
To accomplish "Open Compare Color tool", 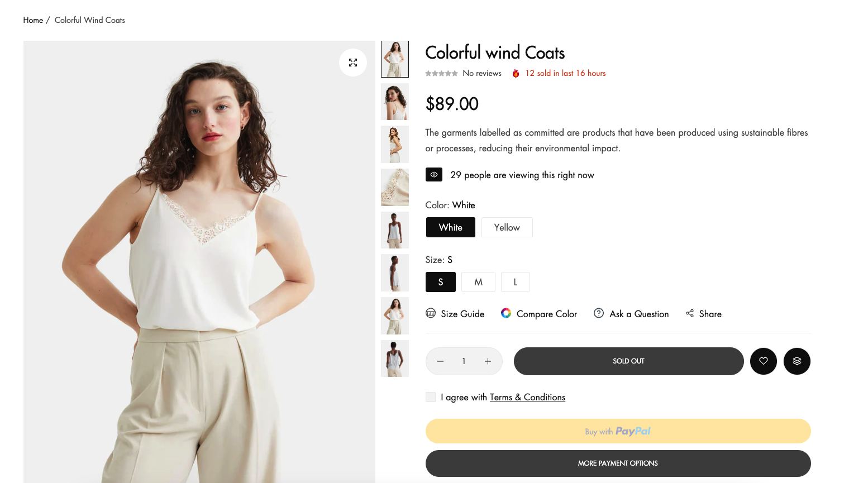I will (539, 314).
